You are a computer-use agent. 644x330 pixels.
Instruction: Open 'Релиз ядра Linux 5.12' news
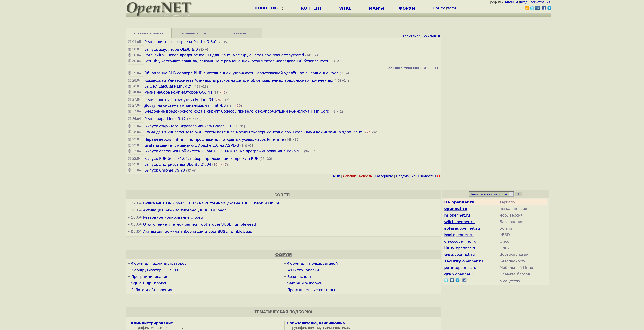point(165,119)
